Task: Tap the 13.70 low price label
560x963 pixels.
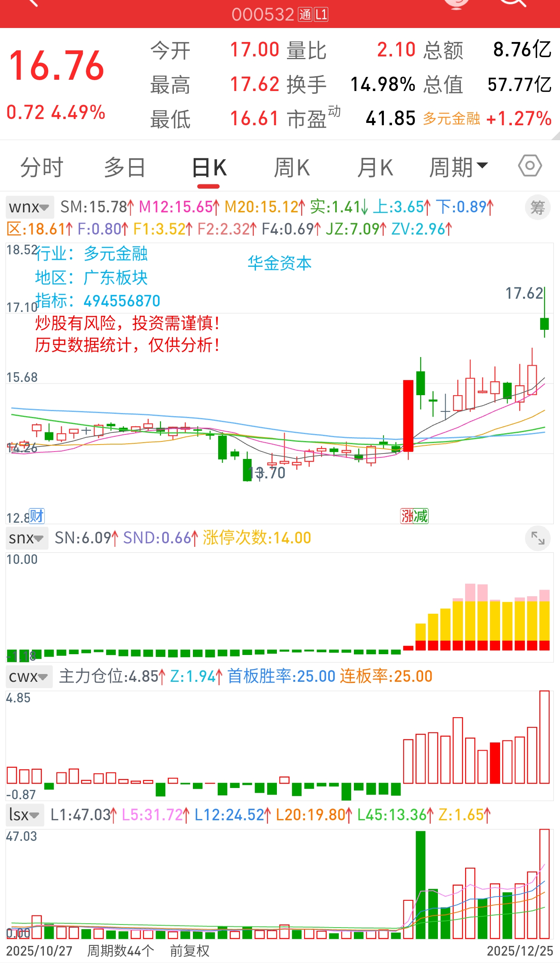Action: click(x=268, y=473)
